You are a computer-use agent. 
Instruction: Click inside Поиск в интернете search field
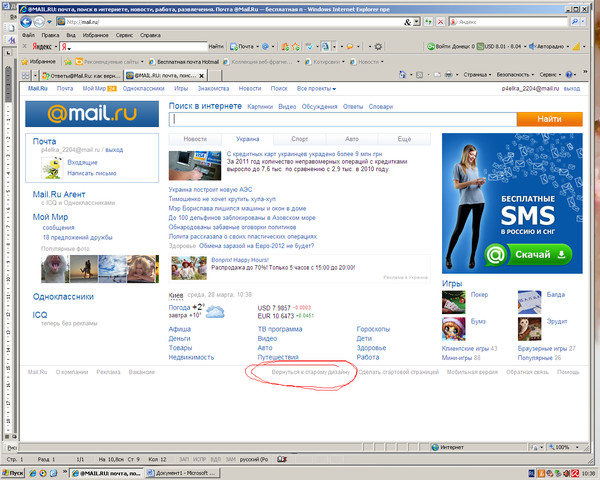coord(342,119)
